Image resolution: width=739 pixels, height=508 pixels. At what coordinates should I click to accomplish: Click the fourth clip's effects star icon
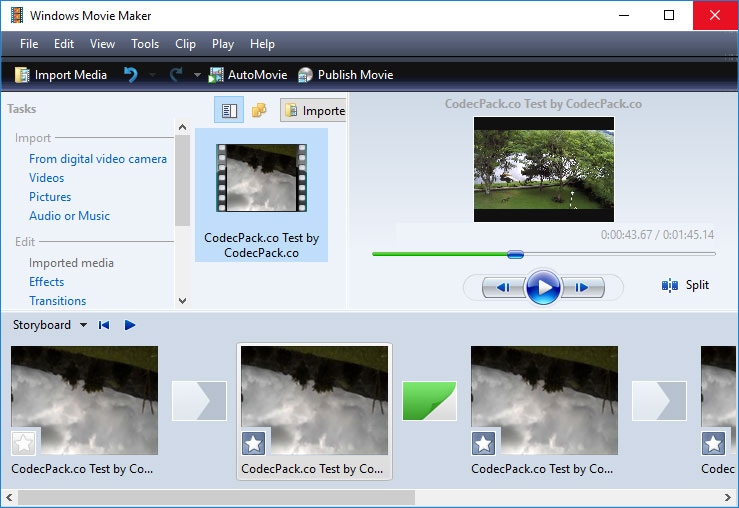714,443
